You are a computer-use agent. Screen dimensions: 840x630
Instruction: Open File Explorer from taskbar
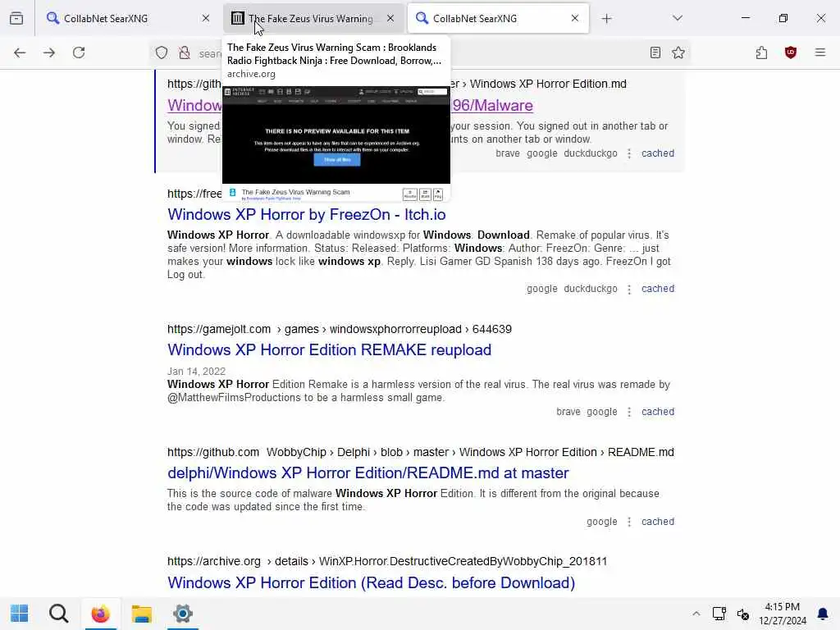point(141,614)
